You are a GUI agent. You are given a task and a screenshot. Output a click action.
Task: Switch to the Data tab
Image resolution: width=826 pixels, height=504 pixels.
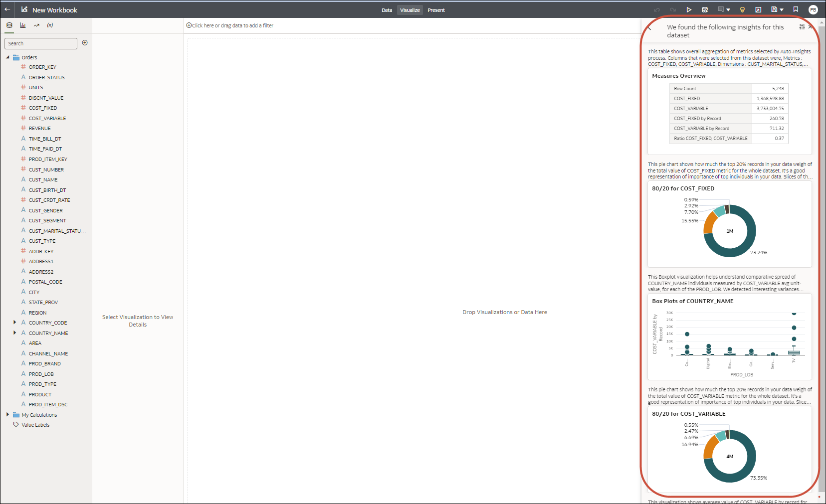point(387,10)
